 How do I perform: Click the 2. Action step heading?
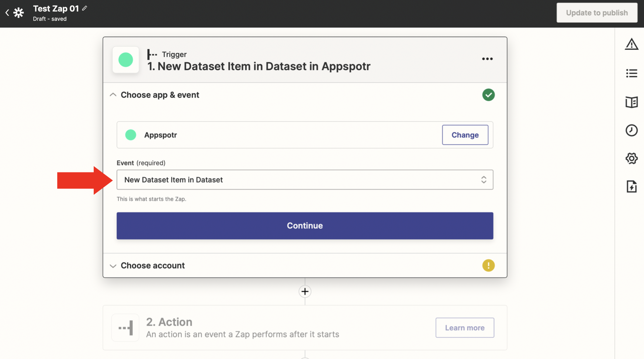point(169,322)
